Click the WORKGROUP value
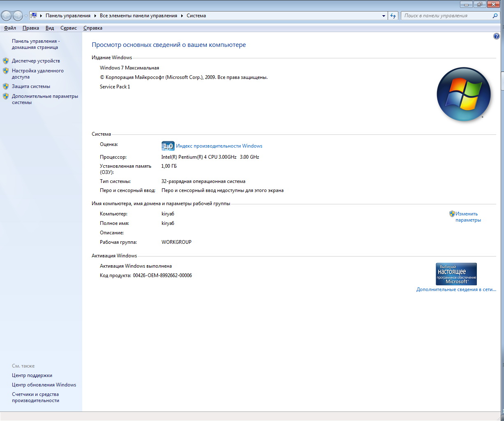 click(176, 242)
